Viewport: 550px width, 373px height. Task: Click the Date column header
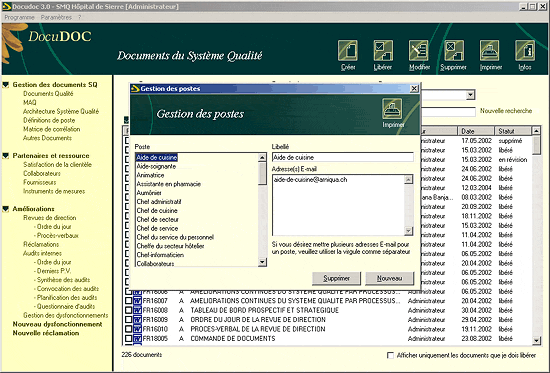click(x=476, y=131)
